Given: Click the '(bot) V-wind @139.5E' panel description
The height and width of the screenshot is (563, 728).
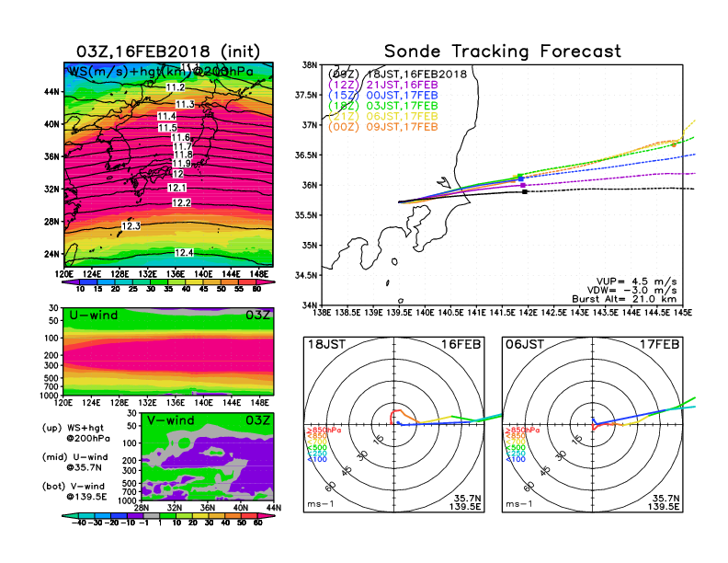Looking at the screenshot, I should [x=74, y=491].
